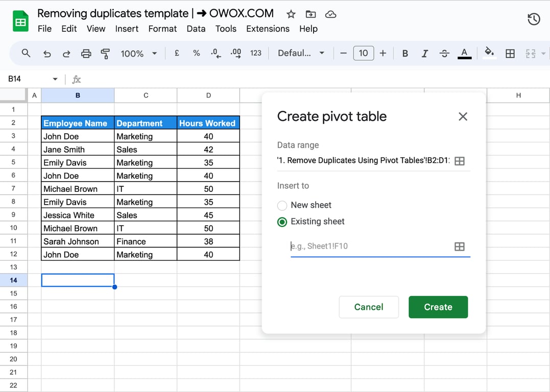This screenshot has height=392, width=550.
Task: Open the Tools menu
Action: [x=226, y=29]
